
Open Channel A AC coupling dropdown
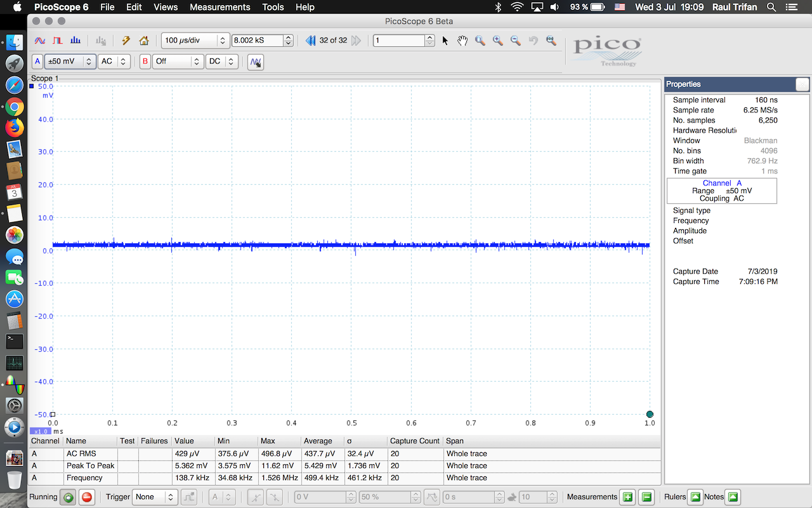point(114,62)
